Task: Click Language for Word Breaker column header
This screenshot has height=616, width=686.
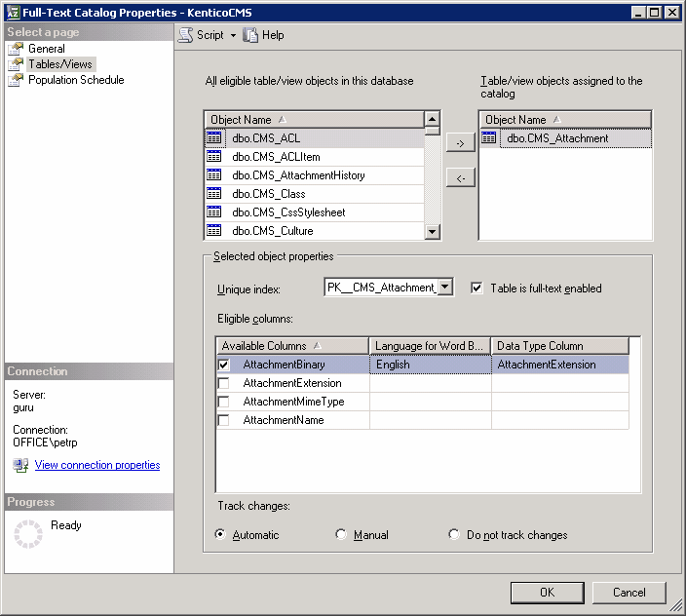Action: tap(430, 346)
